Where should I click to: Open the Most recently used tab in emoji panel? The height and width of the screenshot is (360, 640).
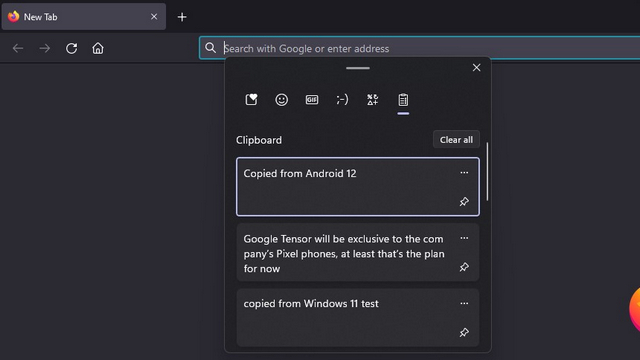251,100
